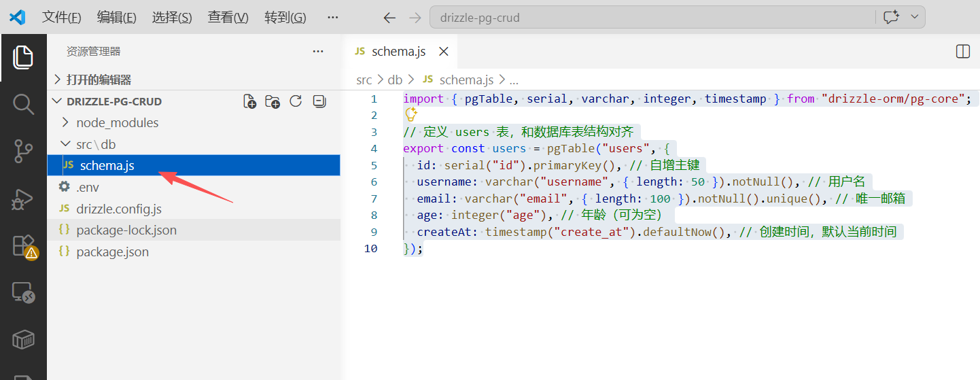Screen dimensions: 980x380
Task: Open the Selection menu
Action: point(172,18)
